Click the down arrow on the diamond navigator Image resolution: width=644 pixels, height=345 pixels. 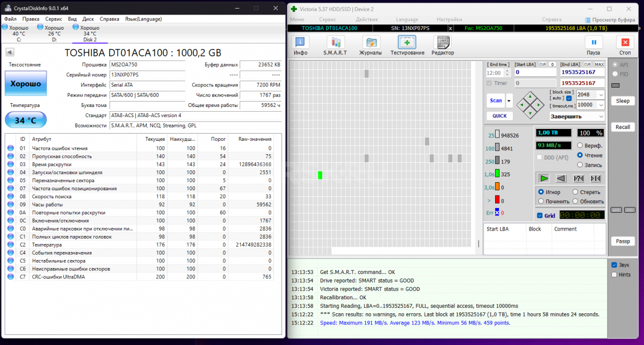pos(530,112)
